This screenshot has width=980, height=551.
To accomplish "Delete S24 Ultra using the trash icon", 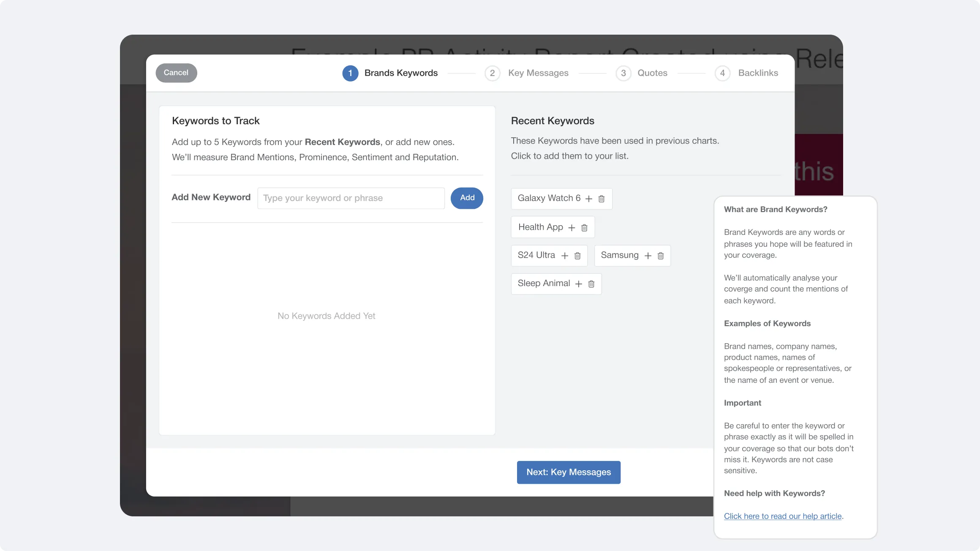I will coord(577,256).
